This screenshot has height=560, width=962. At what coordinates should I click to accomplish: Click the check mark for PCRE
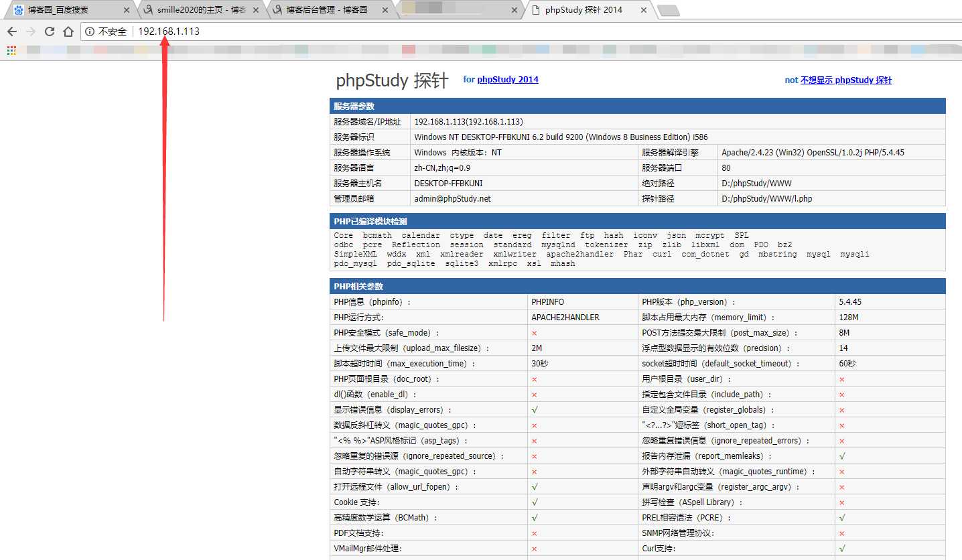pyautogui.click(x=842, y=518)
